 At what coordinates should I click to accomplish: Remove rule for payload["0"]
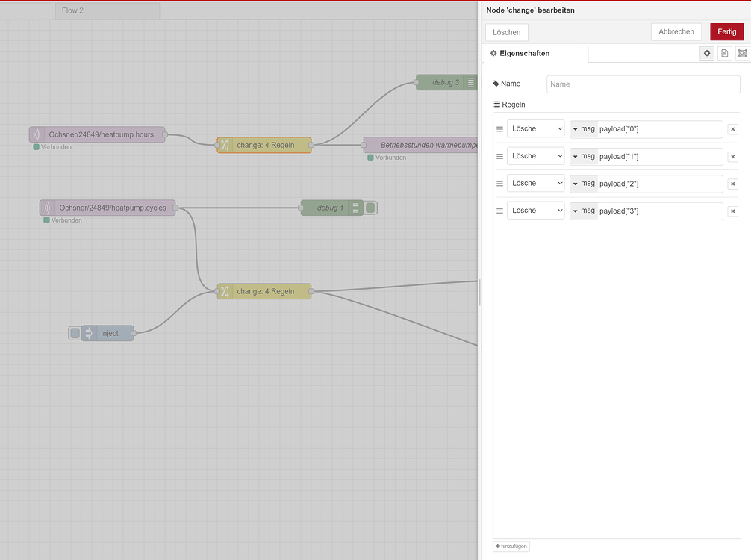(x=733, y=129)
